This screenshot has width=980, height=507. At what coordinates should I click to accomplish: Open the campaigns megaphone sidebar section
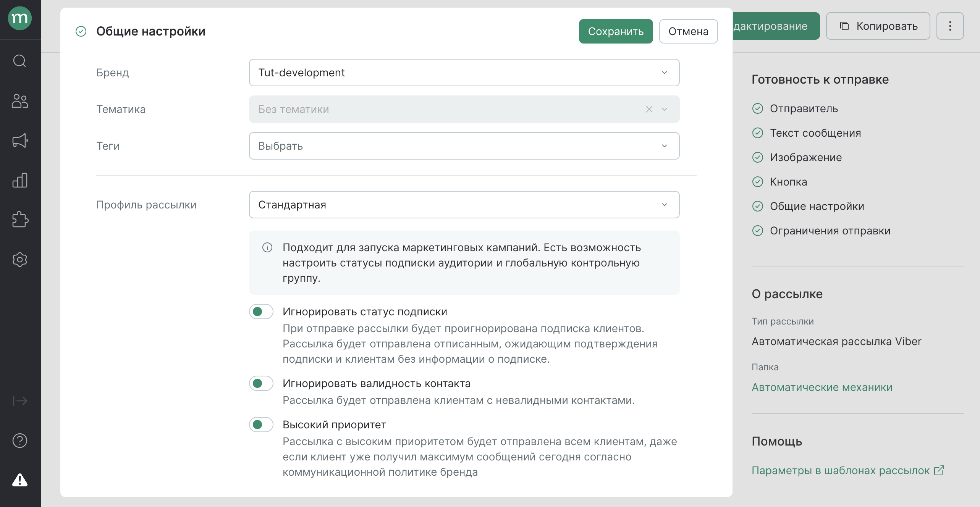20,140
